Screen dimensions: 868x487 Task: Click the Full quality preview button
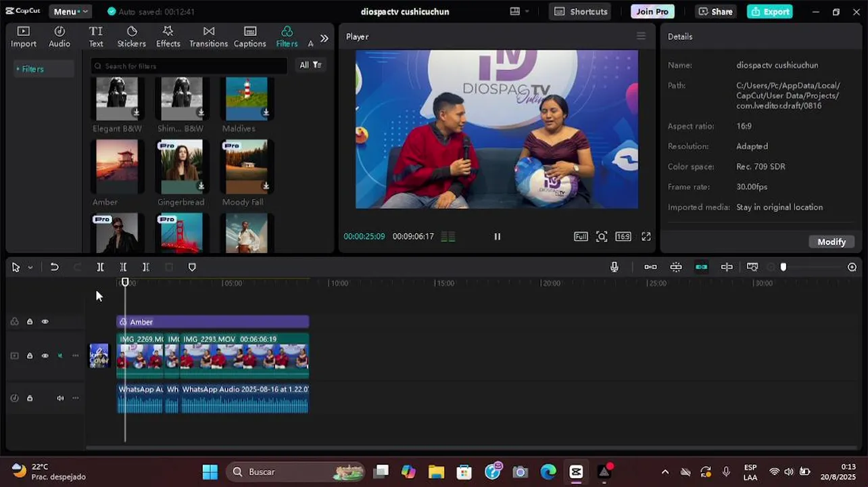(581, 237)
